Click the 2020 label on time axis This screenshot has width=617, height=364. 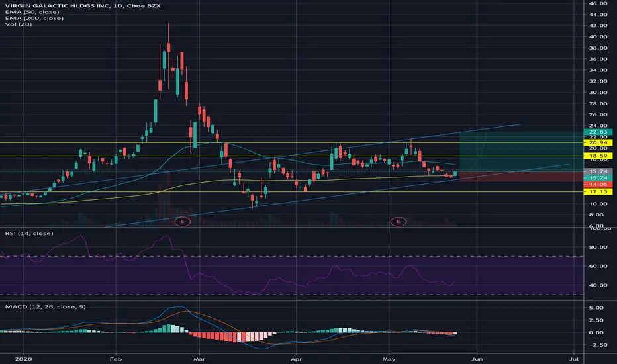(x=23, y=359)
